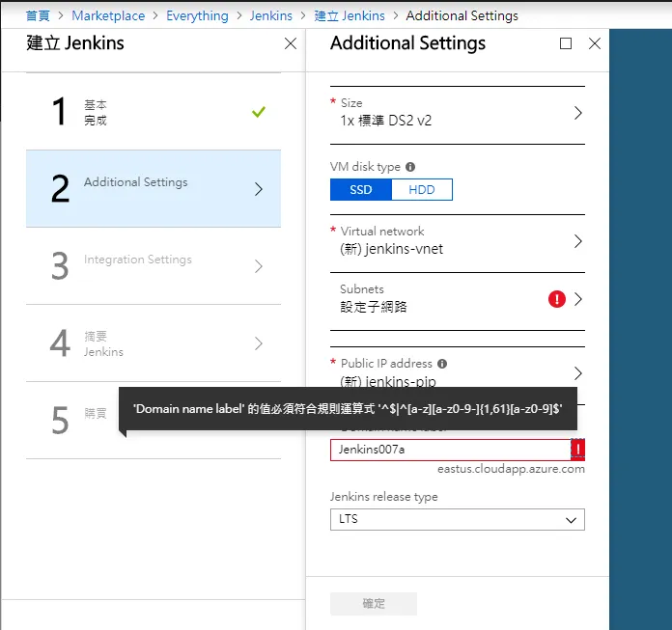Image resolution: width=672 pixels, height=630 pixels.
Task: Open the Jenkins release type dropdown
Action: (x=457, y=519)
